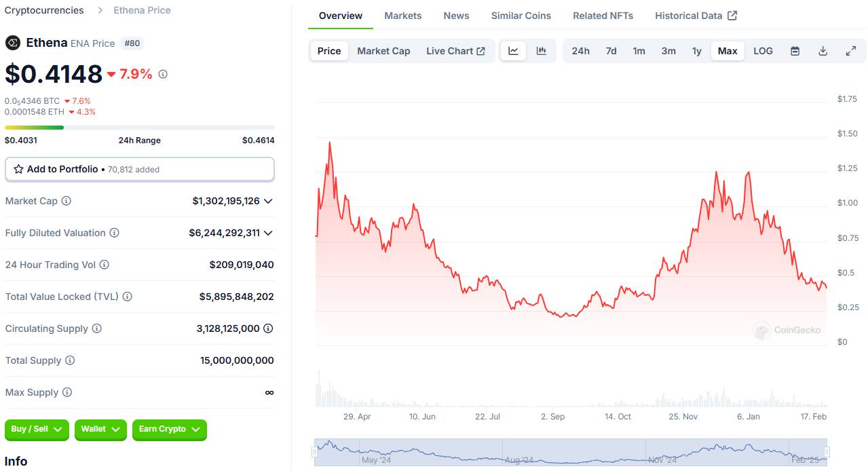The height and width of the screenshot is (471, 868).
Task: Switch to the Related NFTs tab
Action: pyautogui.click(x=603, y=16)
